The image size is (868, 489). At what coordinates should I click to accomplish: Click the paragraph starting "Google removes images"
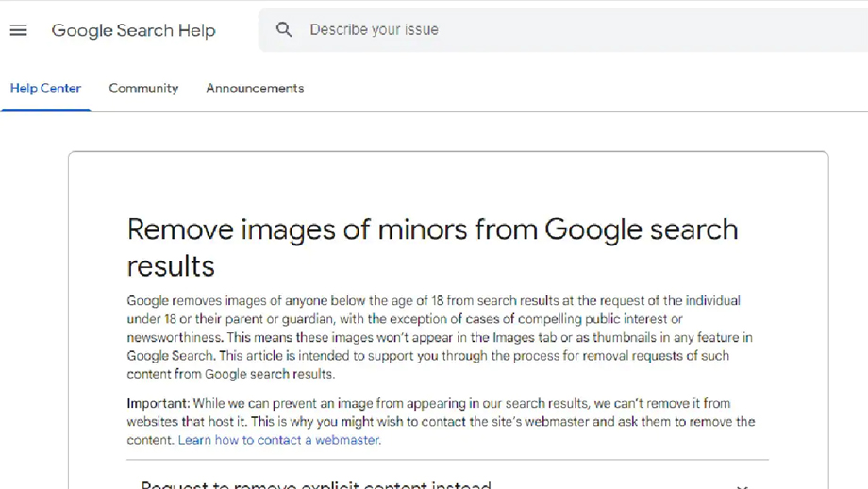pyautogui.click(x=434, y=337)
